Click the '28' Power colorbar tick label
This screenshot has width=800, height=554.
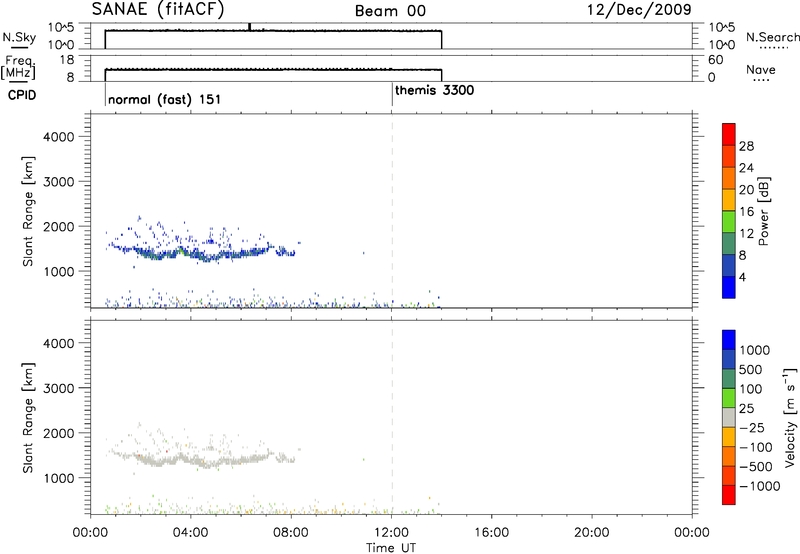click(x=746, y=146)
